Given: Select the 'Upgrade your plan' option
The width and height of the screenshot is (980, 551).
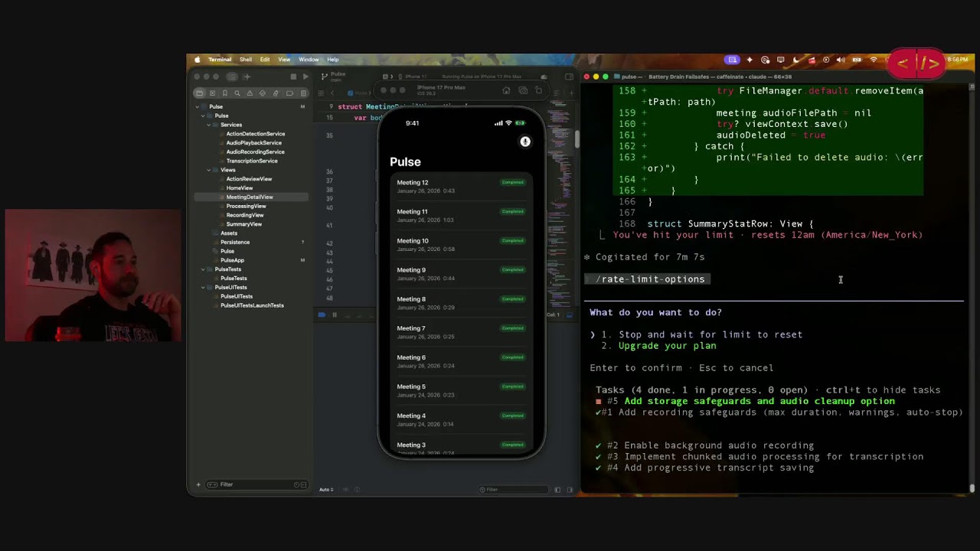Looking at the screenshot, I should [x=667, y=346].
